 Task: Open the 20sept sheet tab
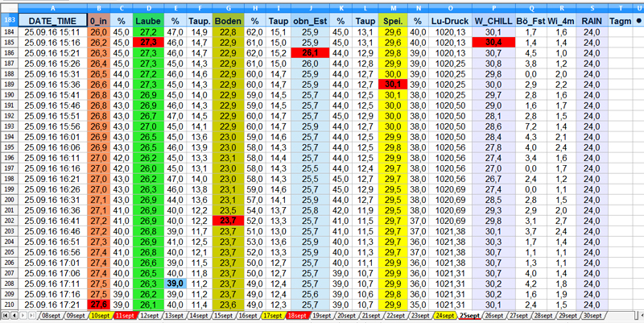click(x=346, y=315)
